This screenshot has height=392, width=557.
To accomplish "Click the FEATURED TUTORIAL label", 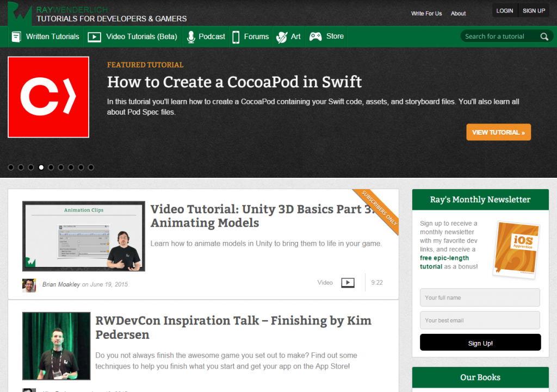I will [x=145, y=65].
